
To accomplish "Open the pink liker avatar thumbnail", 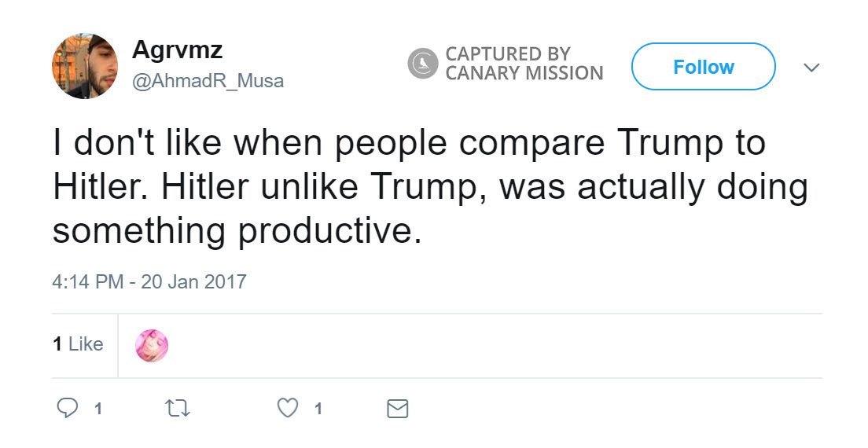I will point(152,345).
